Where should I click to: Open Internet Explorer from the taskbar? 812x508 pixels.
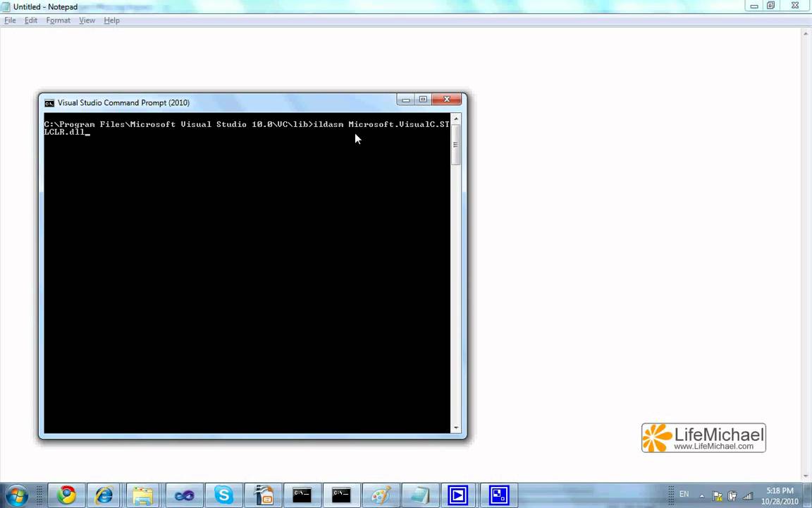click(104, 495)
